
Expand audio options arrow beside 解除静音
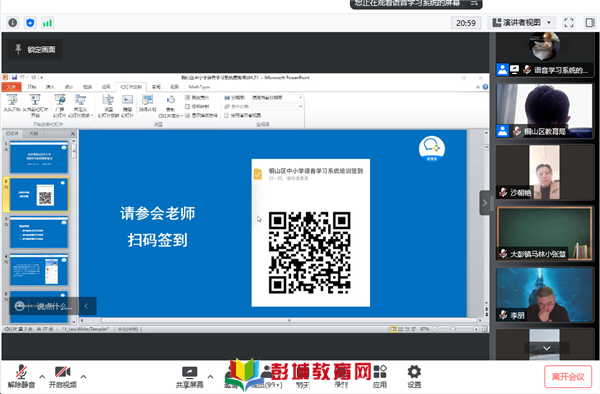click(x=42, y=376)
